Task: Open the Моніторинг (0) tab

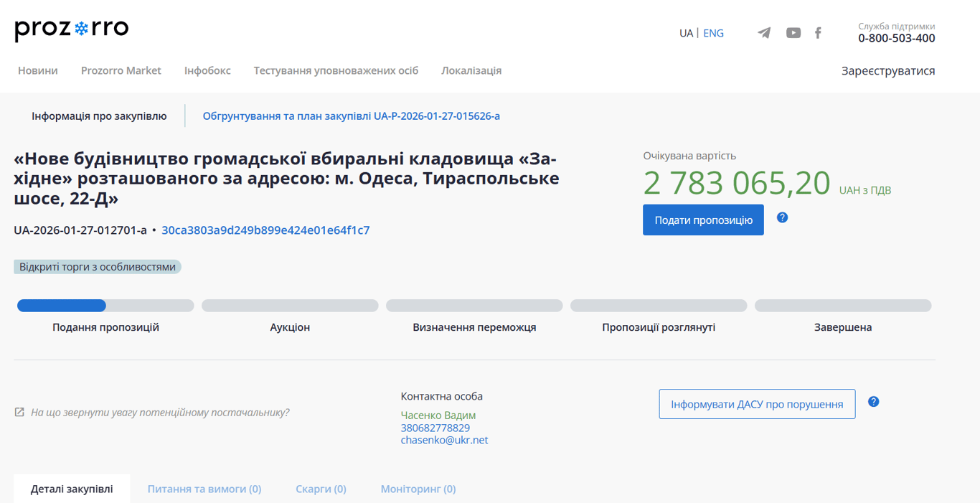Action: tap(418, 489)
